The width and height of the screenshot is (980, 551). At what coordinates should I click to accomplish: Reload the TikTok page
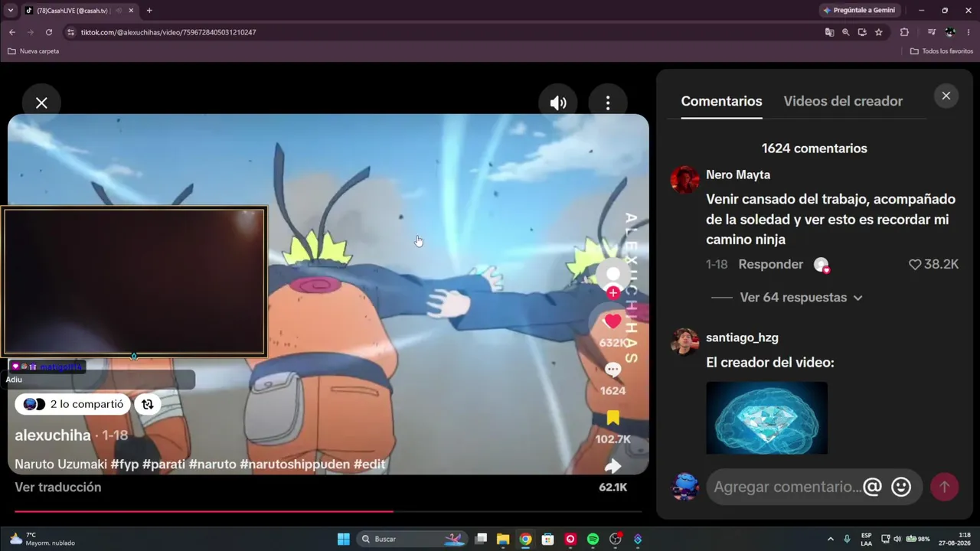[49, 32]
